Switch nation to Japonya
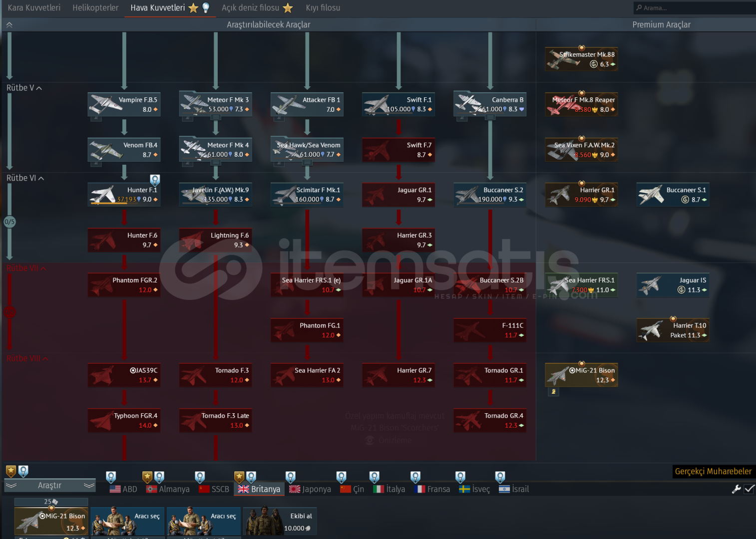 310,490
